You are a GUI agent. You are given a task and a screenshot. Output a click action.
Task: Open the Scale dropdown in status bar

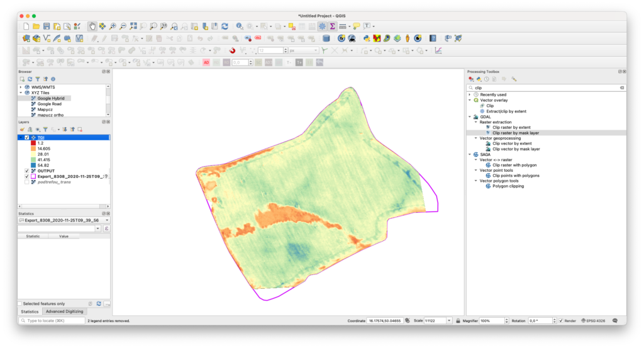(449, 320)
